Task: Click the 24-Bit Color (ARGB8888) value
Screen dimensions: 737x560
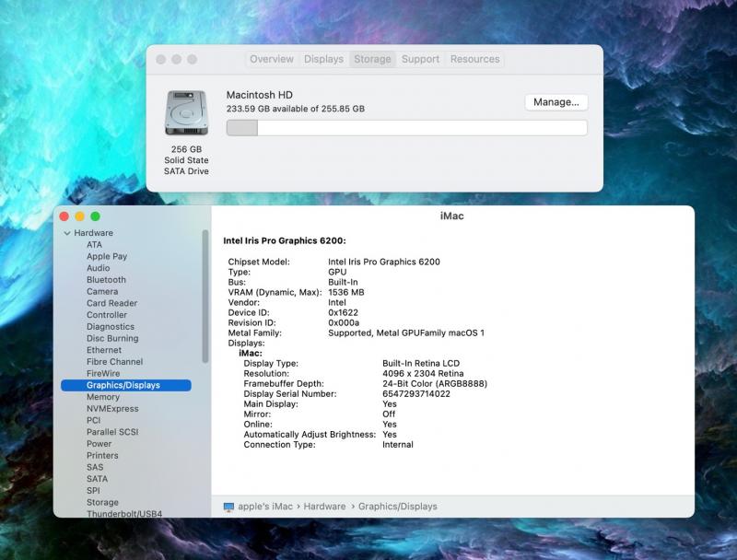Action: pos(435,384)
